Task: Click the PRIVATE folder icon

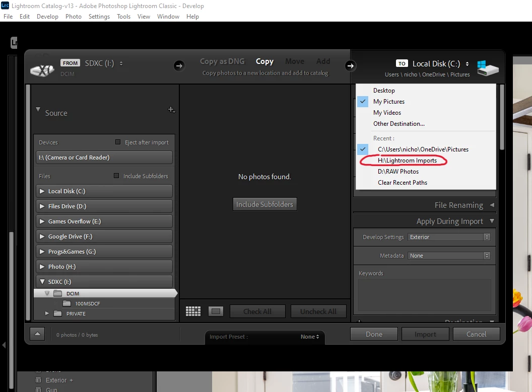Action: pos(57,313)
